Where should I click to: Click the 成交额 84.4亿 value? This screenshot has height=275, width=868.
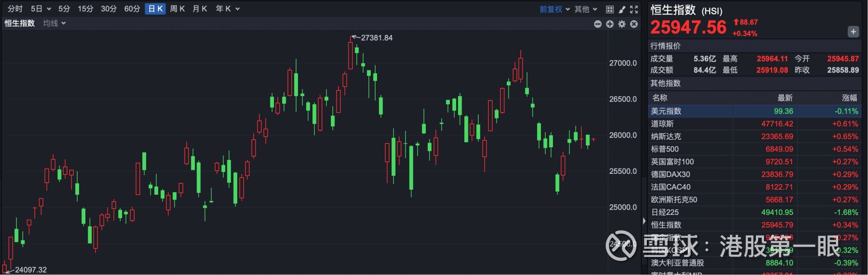pyautogui.click(x=705, y=70)
